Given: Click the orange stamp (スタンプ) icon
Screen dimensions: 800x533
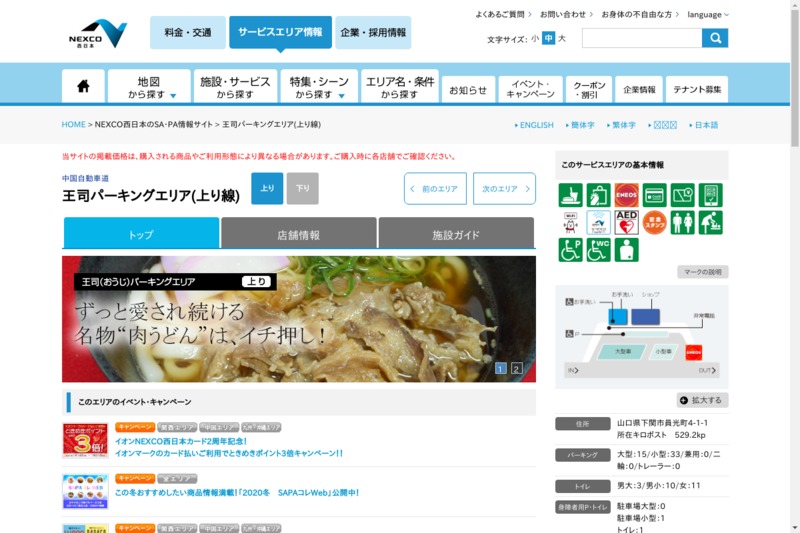Looking at the screenshot, I should click(655, 222).
